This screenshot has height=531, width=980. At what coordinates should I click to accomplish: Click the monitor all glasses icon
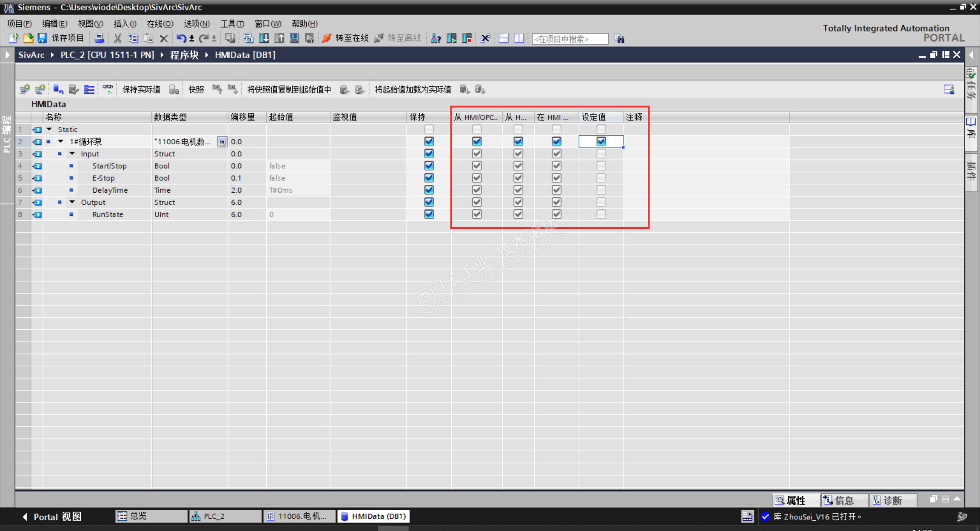click(x=108, y=89)
